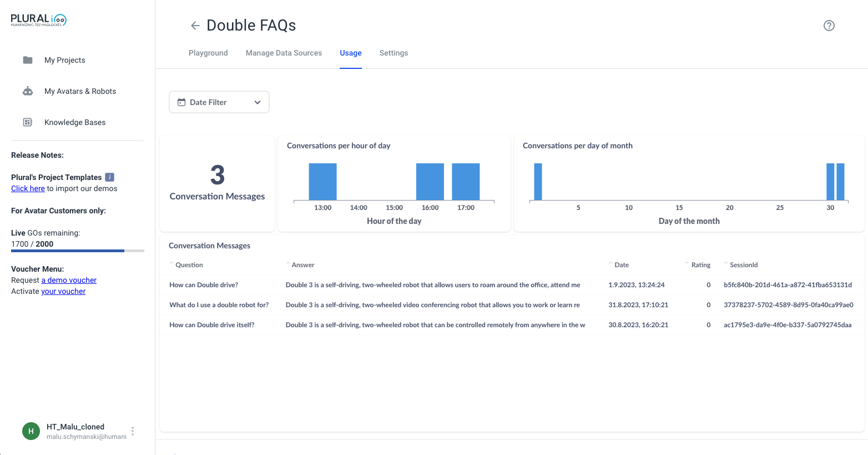Image resolution: width=868 pixels, height=455 pixels.
Task: Click the Live GOs remaining progress bar
Action: [78, 251]
